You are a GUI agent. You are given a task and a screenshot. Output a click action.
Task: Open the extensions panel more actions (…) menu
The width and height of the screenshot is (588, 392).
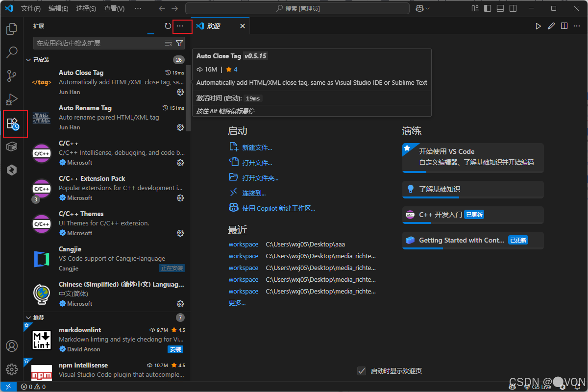180,26
